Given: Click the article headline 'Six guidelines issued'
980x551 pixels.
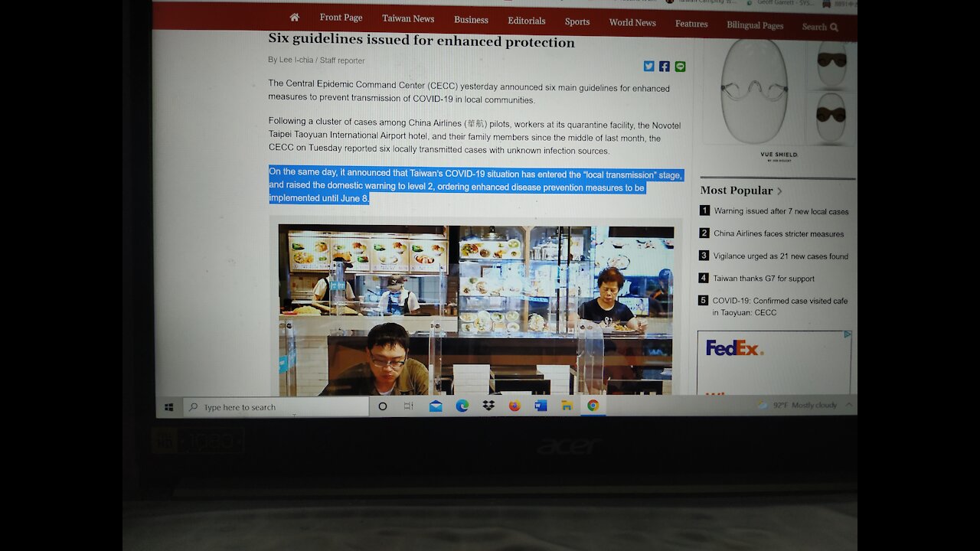Looking at the screenshot, I should 421,41.
